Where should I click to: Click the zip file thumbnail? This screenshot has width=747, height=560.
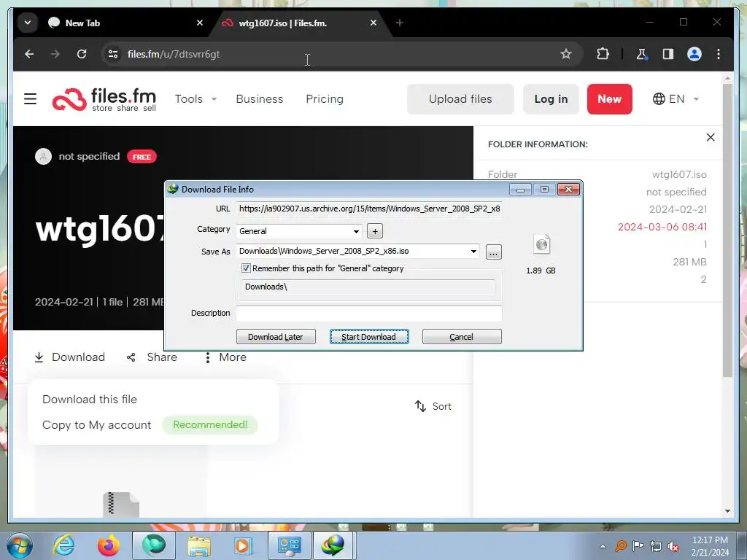pyautogui.click(x=121, y=504)
